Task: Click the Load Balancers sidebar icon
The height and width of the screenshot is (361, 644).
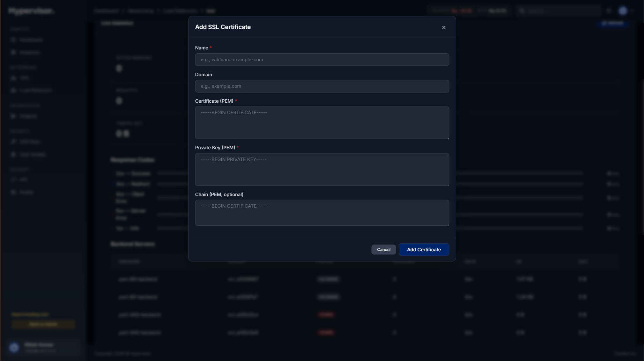Action: click(x=13, y=90)
